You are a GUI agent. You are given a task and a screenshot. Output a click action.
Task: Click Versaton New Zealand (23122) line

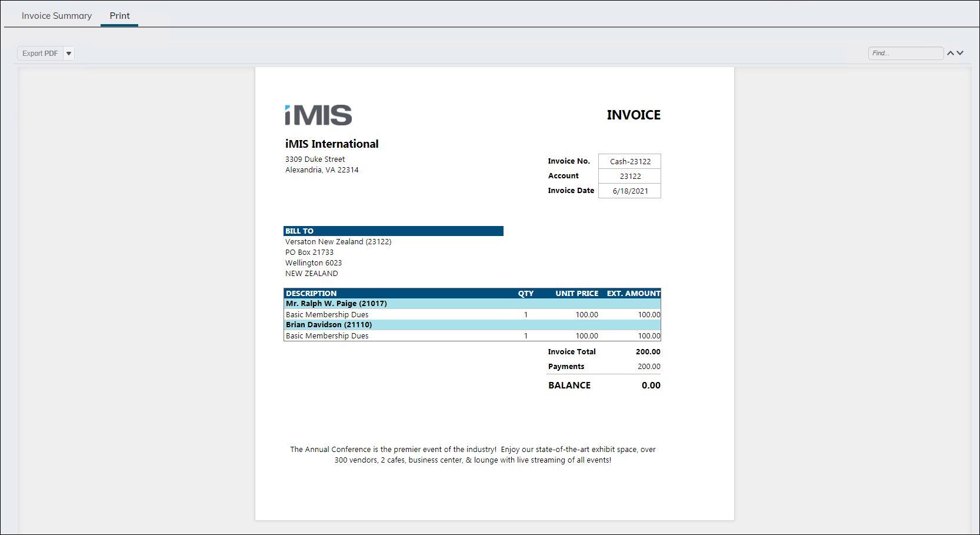tap(338, 242)
